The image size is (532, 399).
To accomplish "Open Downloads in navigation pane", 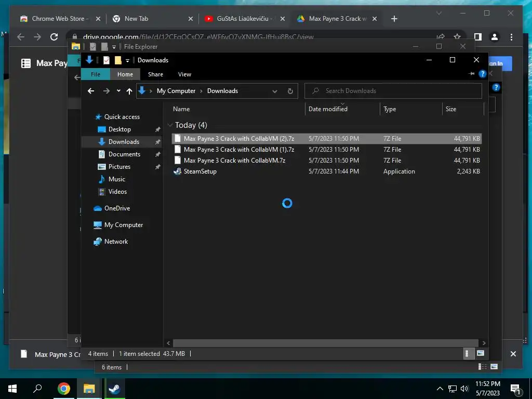I will pyautogui.click(x=124, y=142).
